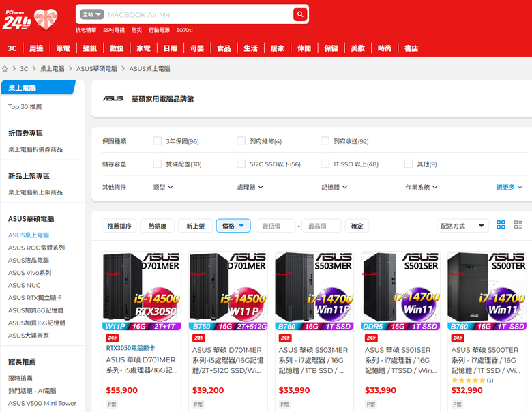Screen dimensions: 532x412
Task: Click 24h badge on S503MER product
Action: [285, 338]
